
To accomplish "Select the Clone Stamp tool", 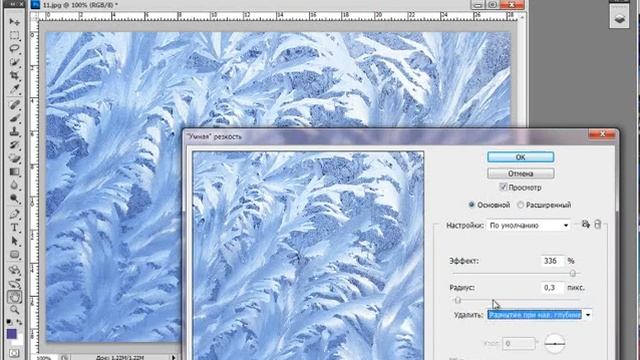I will (x=14, y=132).
